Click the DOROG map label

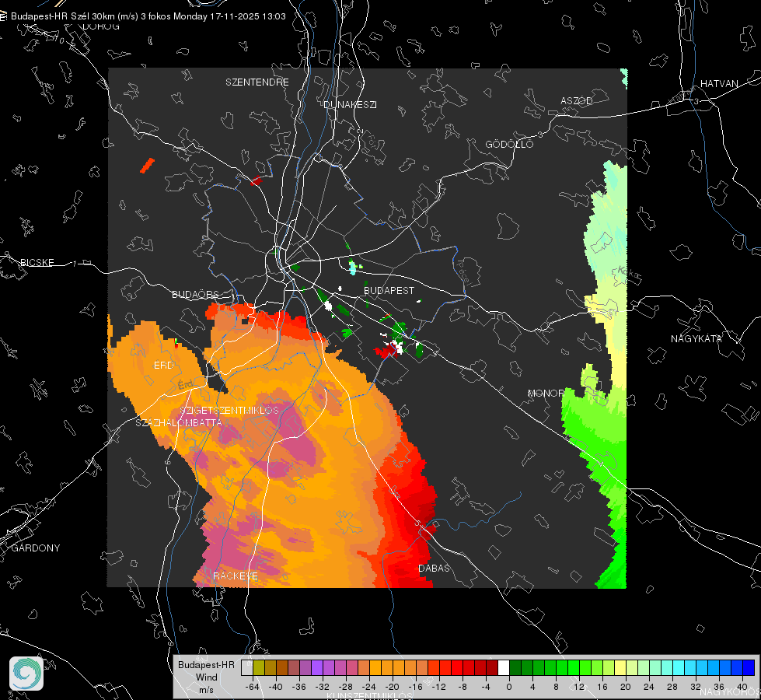click(101, 26)
